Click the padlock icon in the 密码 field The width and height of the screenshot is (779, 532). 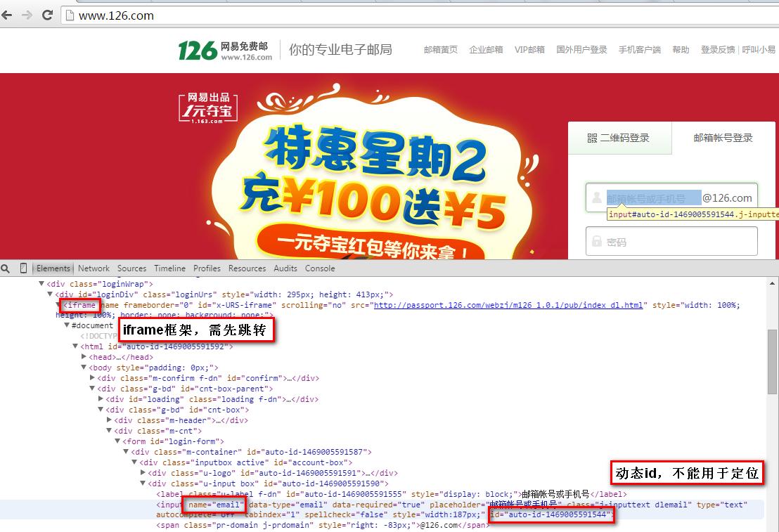tap(596, 241)
